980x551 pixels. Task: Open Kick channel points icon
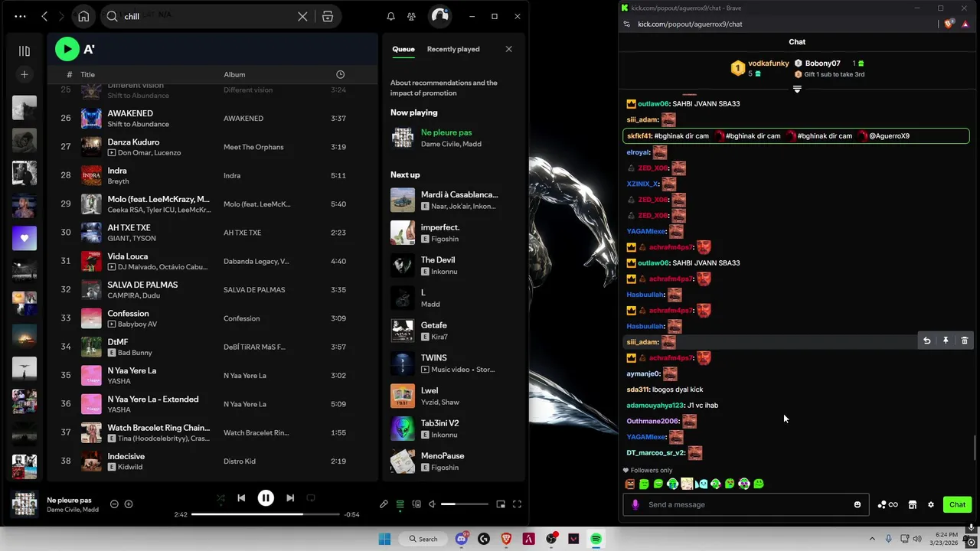888,505
